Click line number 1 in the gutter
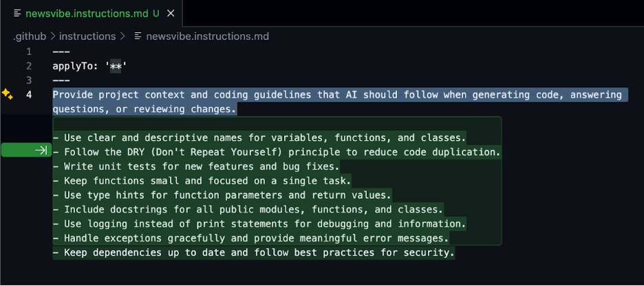 tap(29, 52)
